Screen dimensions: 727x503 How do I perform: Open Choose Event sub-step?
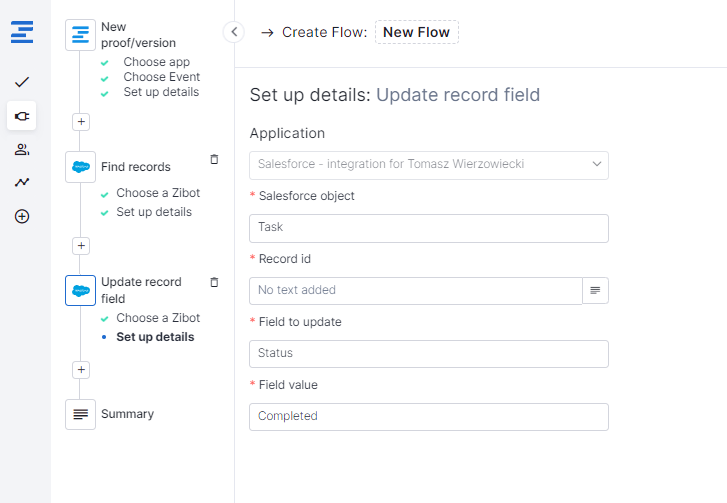161,76
